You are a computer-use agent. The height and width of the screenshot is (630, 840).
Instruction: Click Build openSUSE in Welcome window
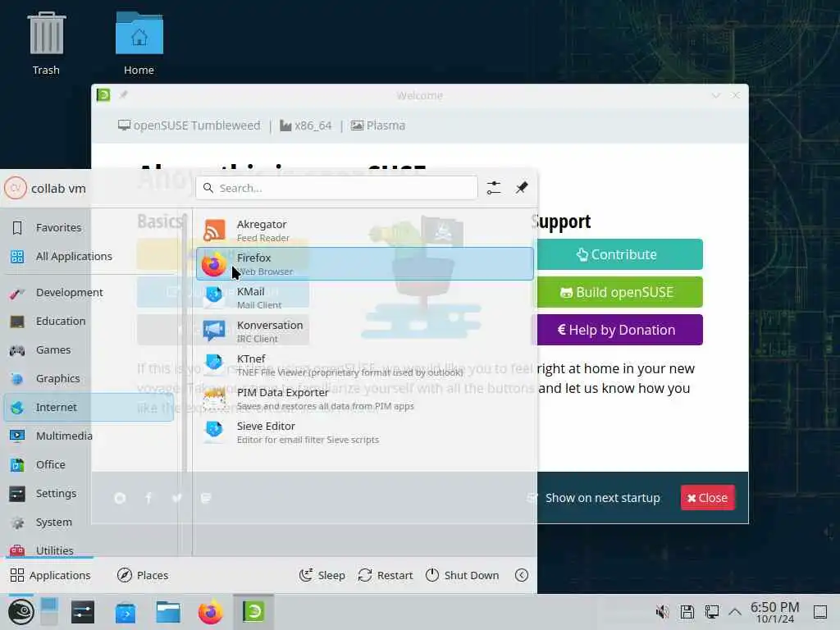(619, 292)
